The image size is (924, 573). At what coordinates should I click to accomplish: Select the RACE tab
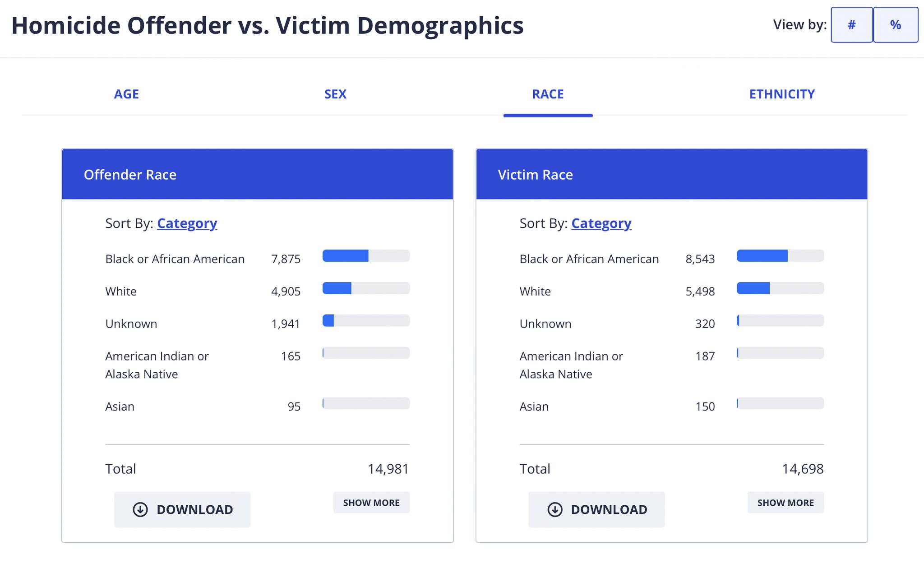click(548, 94)
